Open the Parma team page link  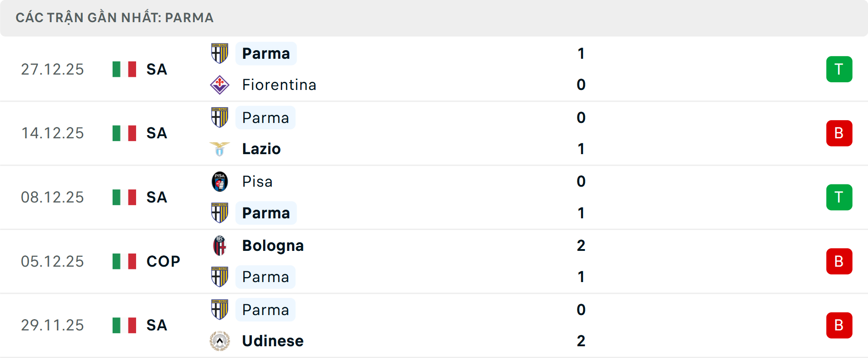click(266, 53)
